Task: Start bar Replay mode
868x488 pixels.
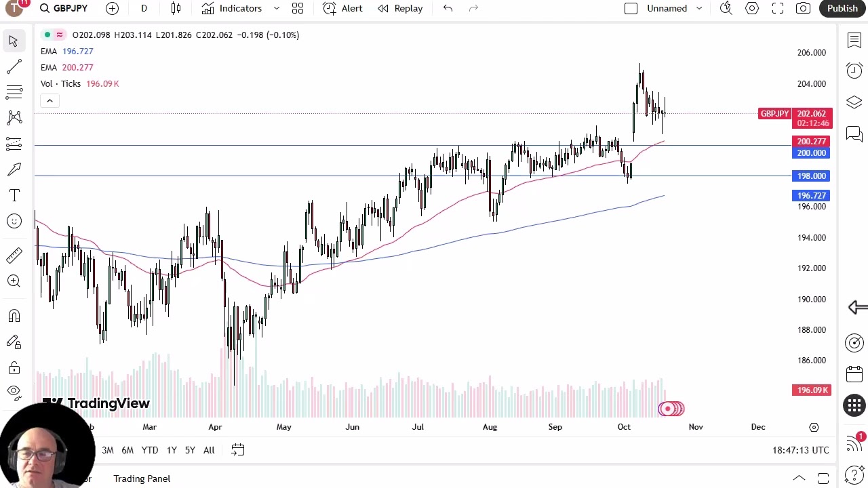Action: click(400, 8)
